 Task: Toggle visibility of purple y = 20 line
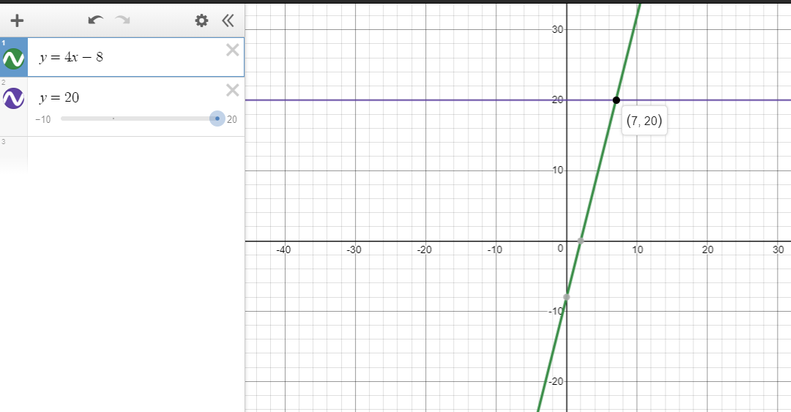tap(14, 98)
